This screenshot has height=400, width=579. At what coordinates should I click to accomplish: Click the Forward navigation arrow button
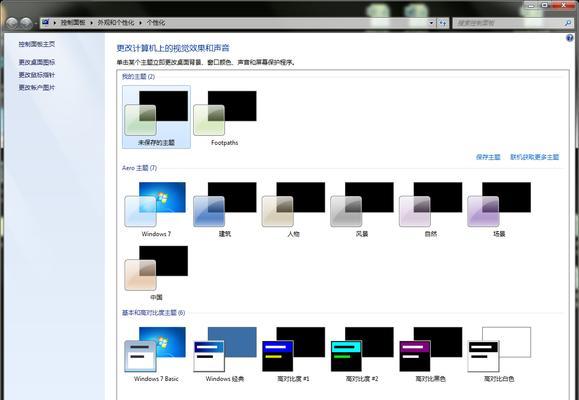point(26,23)
